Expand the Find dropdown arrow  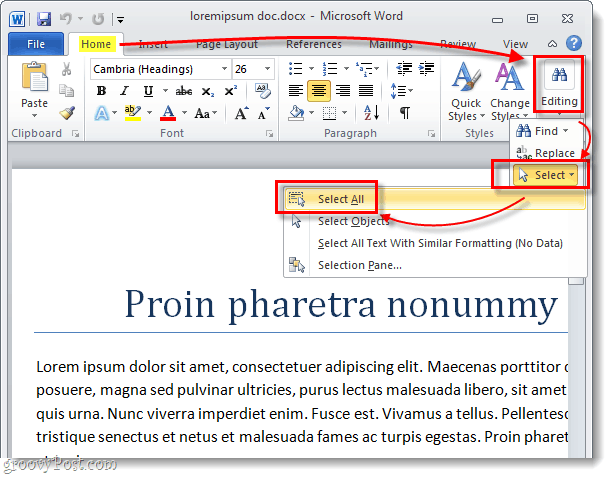point(566,131)
